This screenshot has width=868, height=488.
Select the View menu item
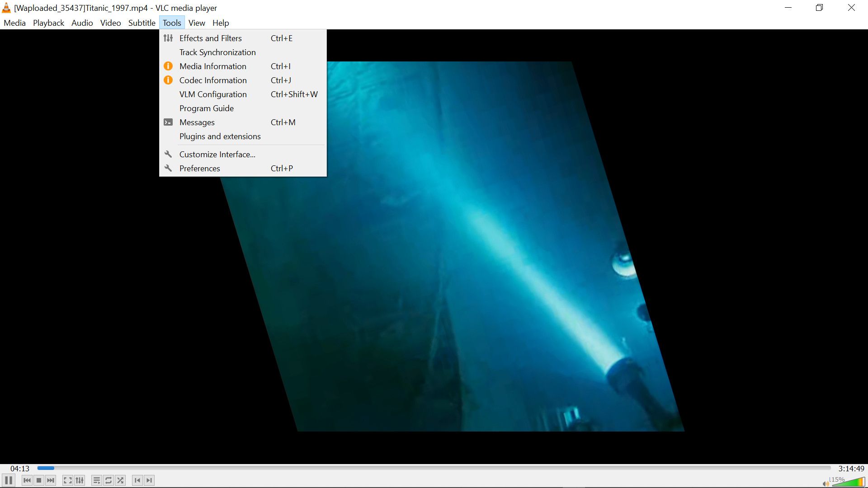click(197, 23)
